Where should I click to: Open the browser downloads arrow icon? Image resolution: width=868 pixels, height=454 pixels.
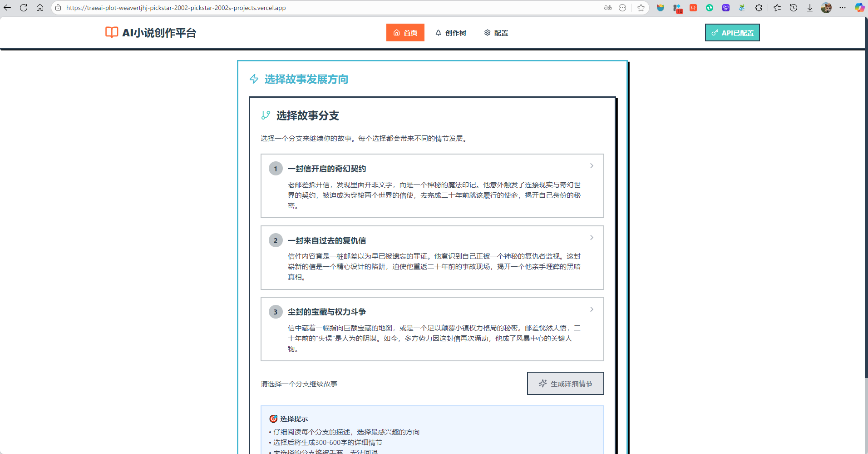pyautogui.click(x=809, y=8)
